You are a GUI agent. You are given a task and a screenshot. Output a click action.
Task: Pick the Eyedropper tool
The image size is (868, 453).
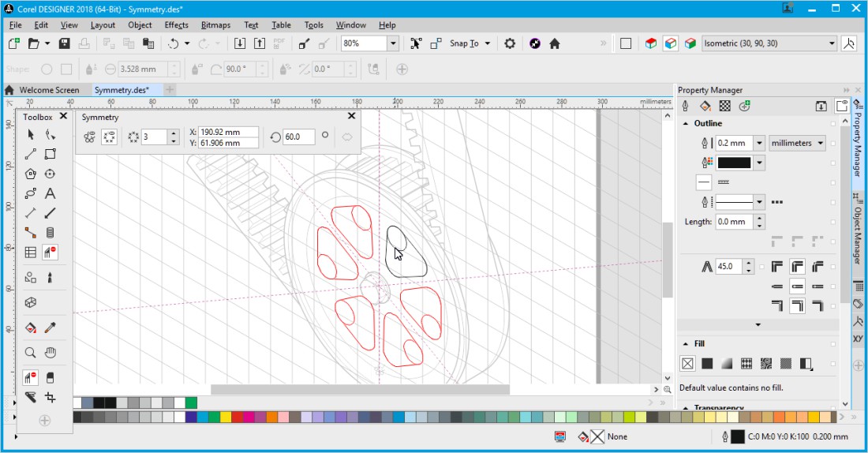[51, 328]
